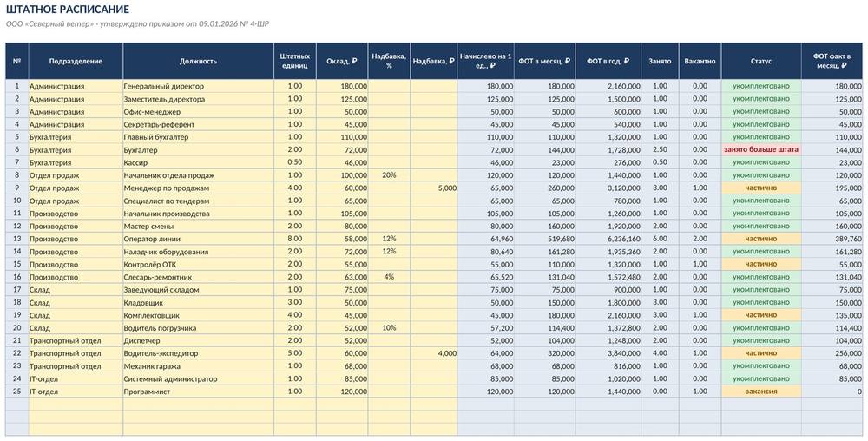
Task: Click the 'вакансия' status cell
Action: pyautogui.click(x=761, y=392)
